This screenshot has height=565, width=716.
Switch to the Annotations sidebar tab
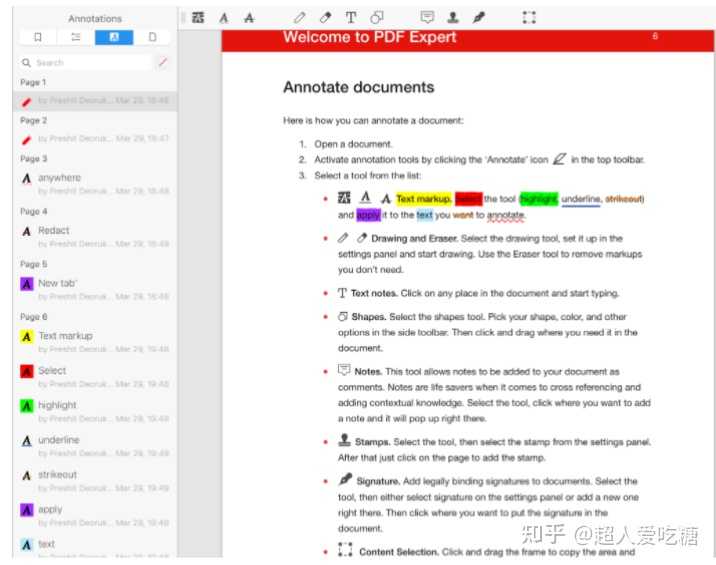[114, 37]
